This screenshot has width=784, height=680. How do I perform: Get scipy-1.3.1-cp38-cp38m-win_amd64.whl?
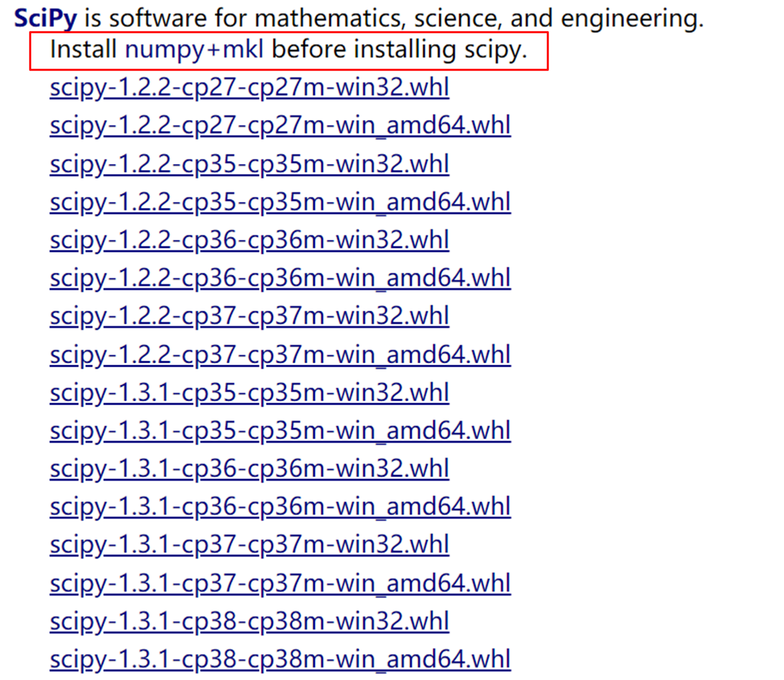pyautogui.click(x=280, y=660)
